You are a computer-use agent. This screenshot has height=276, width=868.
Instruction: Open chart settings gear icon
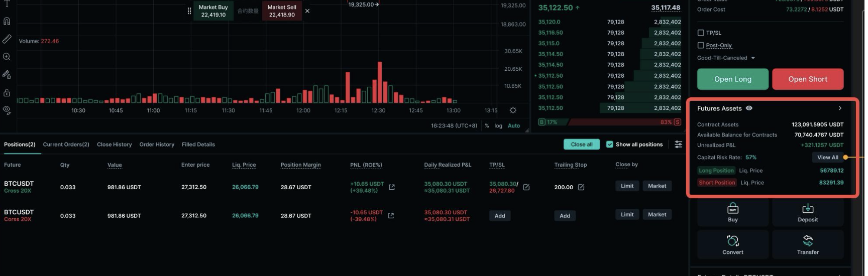point(513,110)
